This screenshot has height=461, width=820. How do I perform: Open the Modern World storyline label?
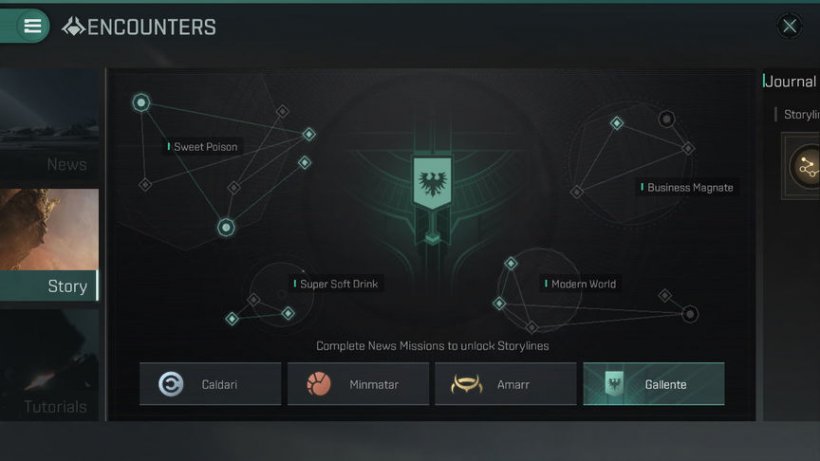tap(581, 284)
